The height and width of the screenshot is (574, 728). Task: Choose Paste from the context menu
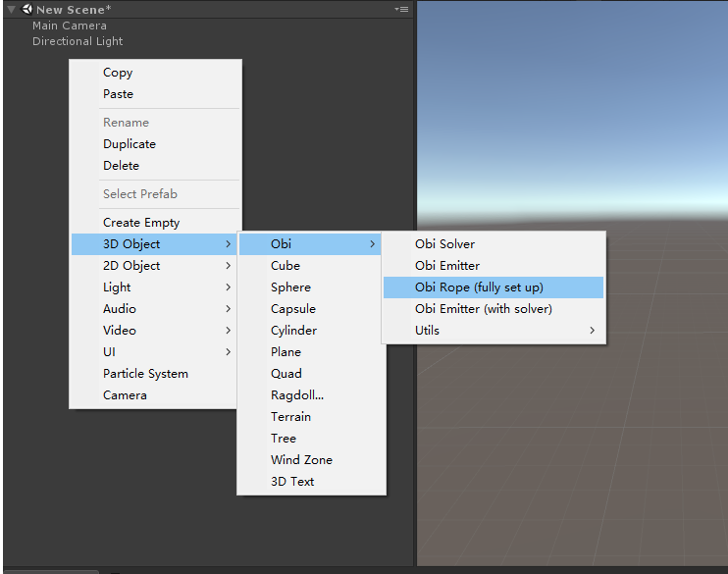click(x=156, y=94)
